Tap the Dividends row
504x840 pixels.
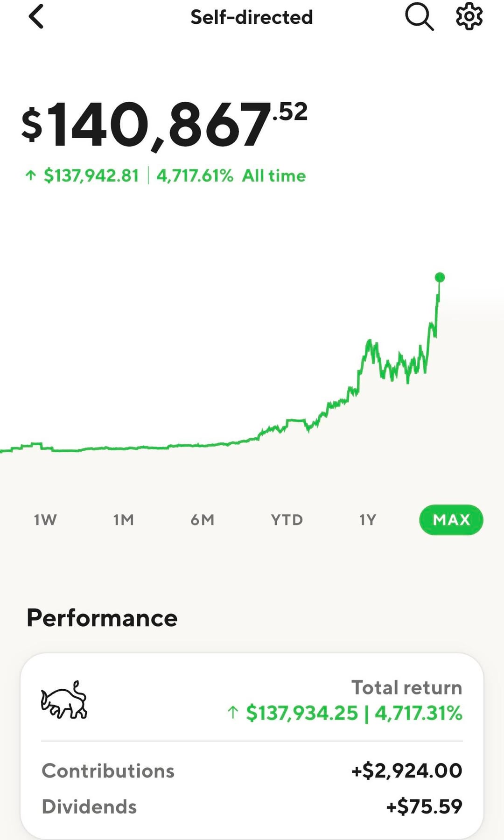pos(252,806)
